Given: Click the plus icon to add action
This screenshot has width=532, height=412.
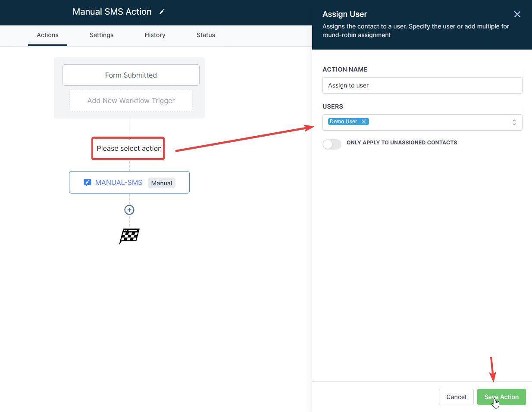Looking at the screenshot, I should [x=129, y=210].
